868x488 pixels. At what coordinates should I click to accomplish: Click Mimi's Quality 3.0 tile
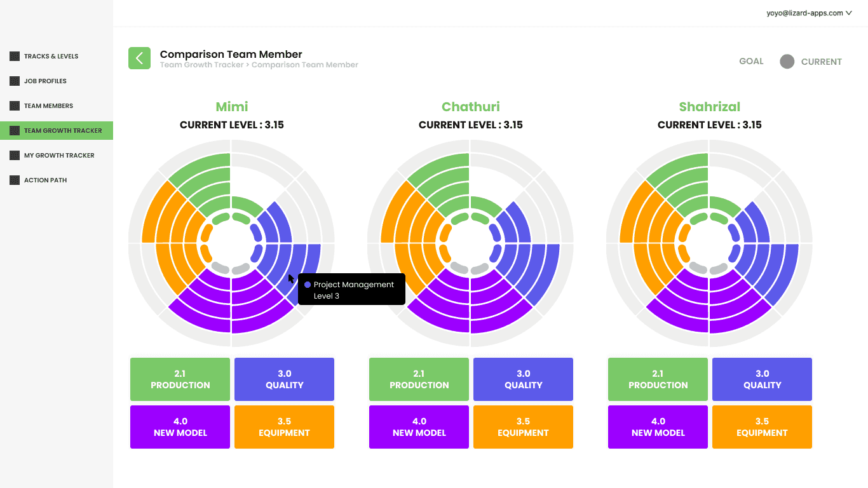point(284,379)
